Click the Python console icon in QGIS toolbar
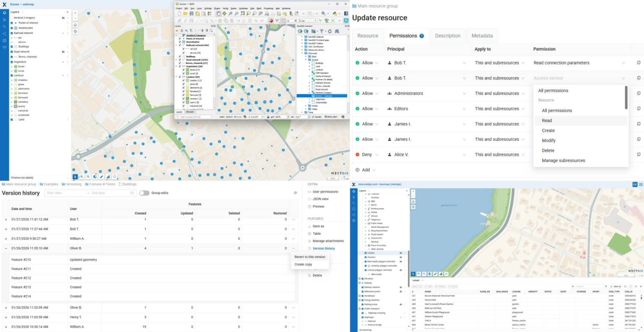Viewport: 644px width, 332px height. coord(335,14)
